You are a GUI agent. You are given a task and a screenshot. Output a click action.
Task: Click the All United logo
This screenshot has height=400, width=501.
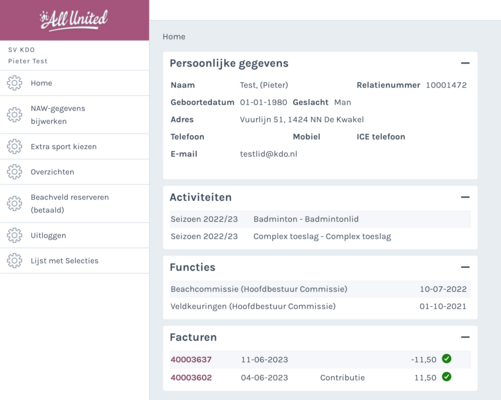click(x=74, y=20)
